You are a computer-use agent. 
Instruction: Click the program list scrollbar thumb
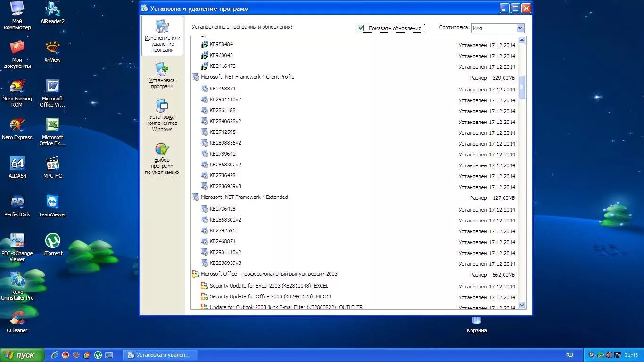[x=522, y=87]
